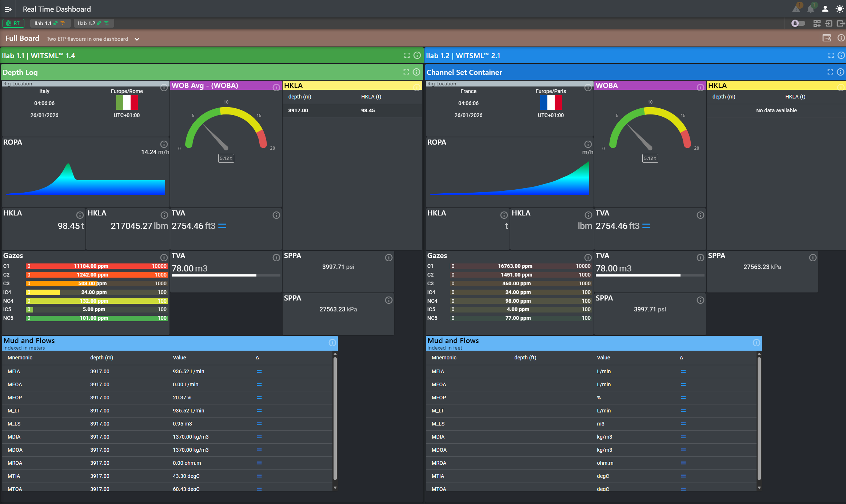Viewport: 846px width, 504px height.
Task: Click the left Mud and Flows scrollbar
Action: click(335, 418)
